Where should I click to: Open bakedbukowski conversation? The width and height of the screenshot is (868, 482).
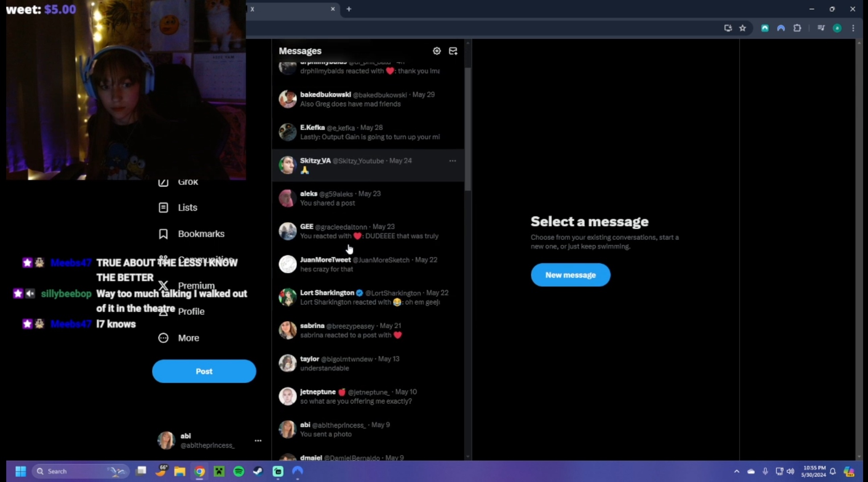pyautogui.click(x=368, y=99)
